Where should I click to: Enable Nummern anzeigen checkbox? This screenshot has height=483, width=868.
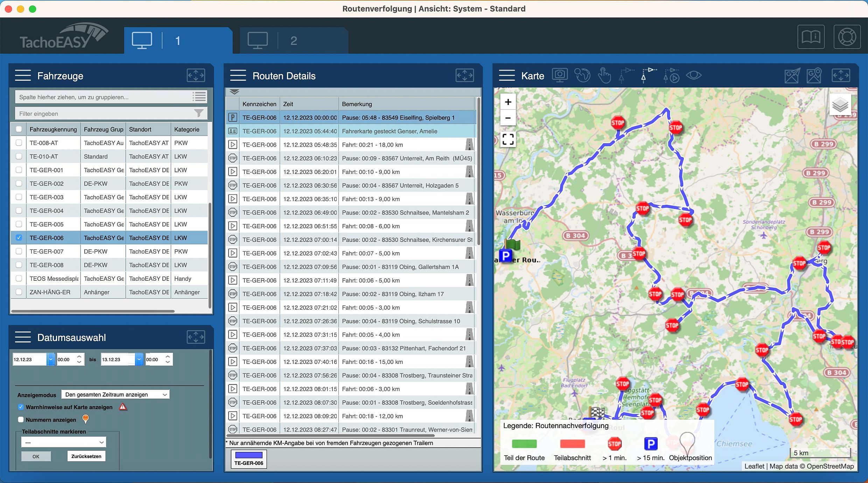[21, 419]
